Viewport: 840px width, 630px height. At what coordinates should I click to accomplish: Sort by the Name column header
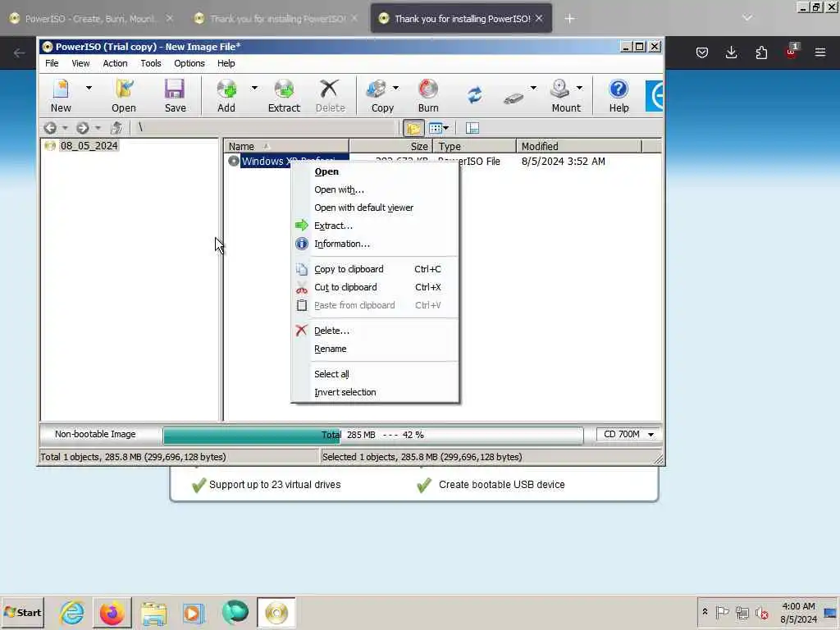(286, 146)
